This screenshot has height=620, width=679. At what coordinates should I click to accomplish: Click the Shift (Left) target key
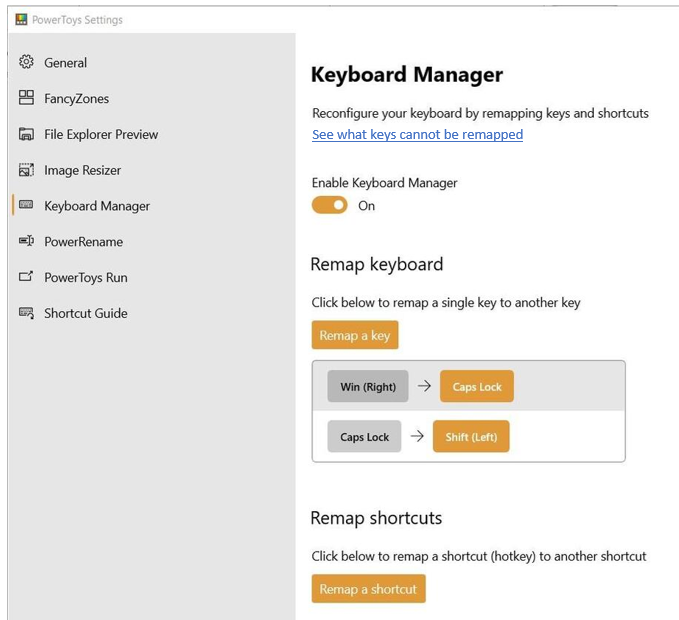pos(471,436)
